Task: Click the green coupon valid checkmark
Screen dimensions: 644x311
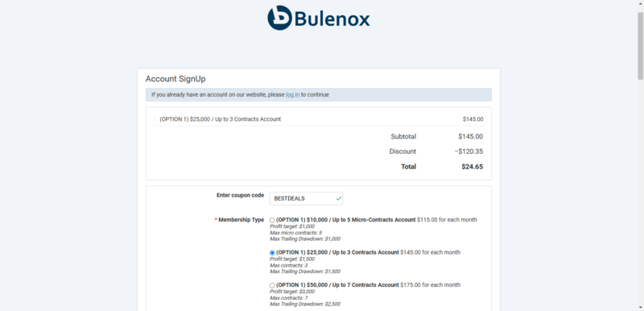Action: pyautogui.click(x=338, y=198)
